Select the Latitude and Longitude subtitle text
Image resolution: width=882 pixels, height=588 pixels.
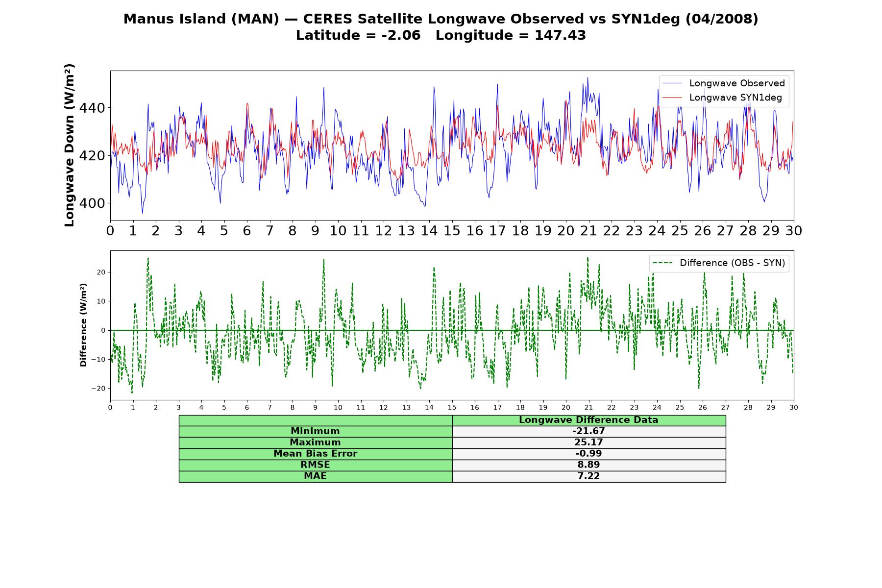point(441,35)
